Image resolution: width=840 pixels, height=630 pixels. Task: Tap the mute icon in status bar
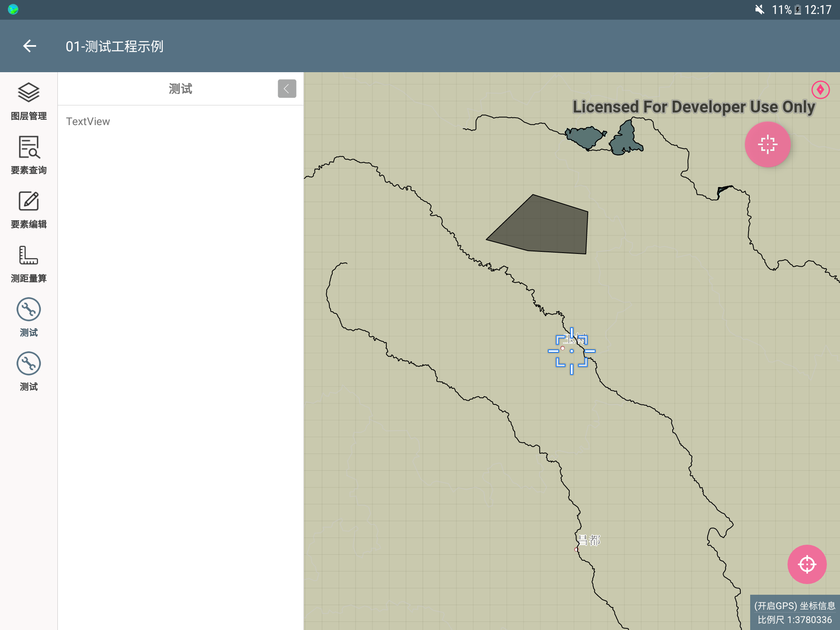[x=759, y=9]
